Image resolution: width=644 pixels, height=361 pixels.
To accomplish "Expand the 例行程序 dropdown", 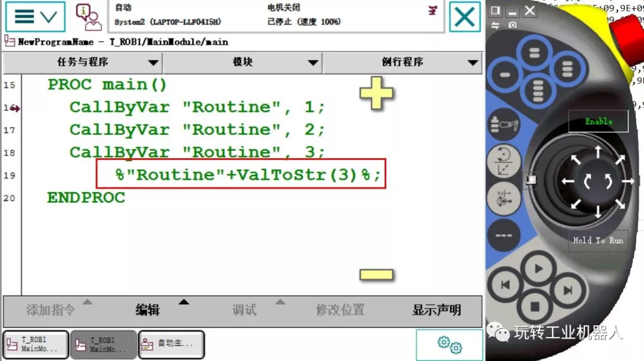I will coord(402,62).
